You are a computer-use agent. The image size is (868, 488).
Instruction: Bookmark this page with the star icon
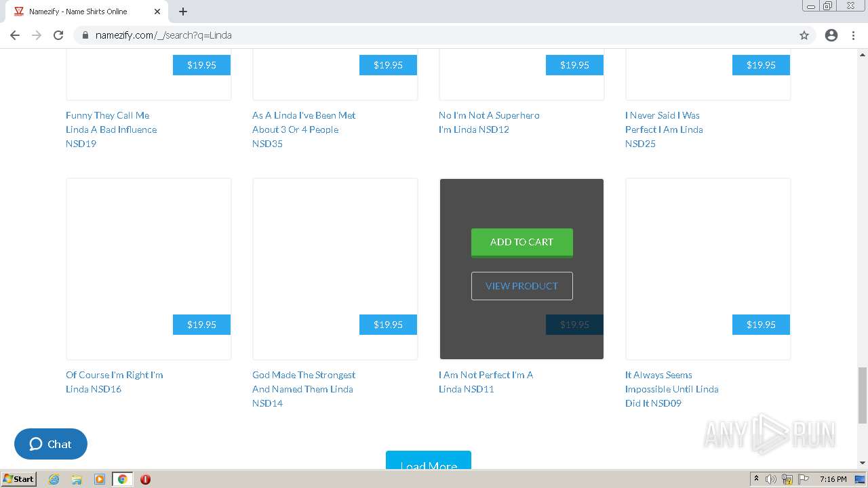click(804, 35)
